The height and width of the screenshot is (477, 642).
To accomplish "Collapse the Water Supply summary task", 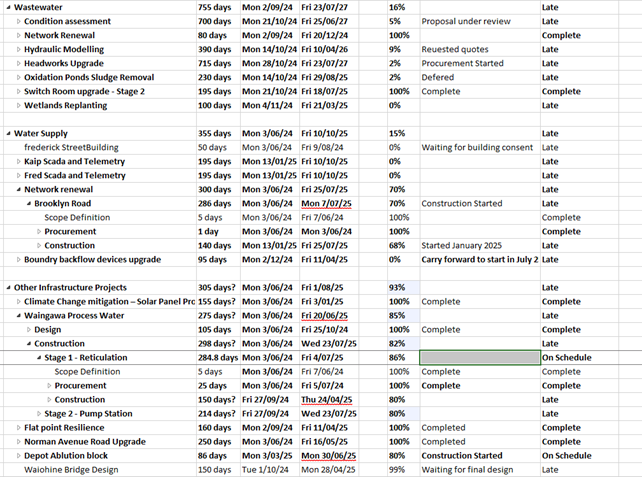I will (9, 133).
